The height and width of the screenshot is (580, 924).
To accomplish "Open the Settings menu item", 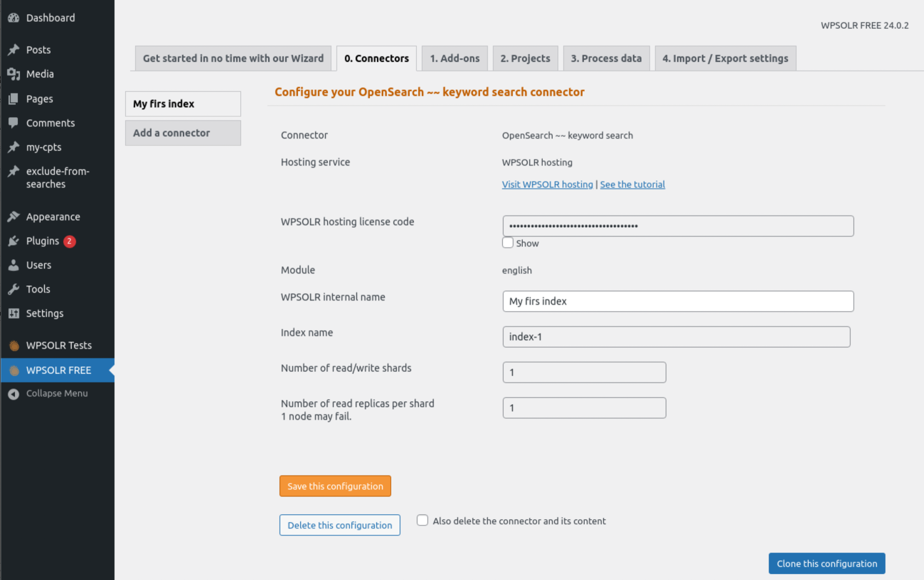I will coord(58,313).
